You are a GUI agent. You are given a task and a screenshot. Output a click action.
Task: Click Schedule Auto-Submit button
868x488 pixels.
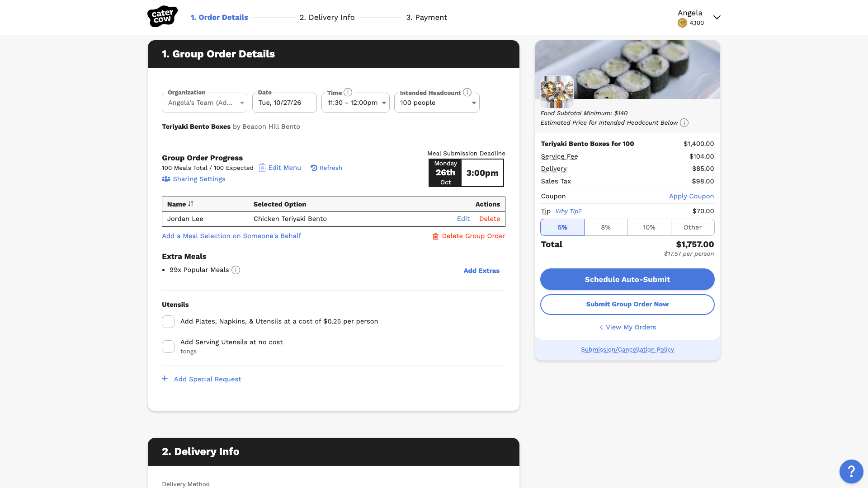pyautogui.click(x=627, y=279)
